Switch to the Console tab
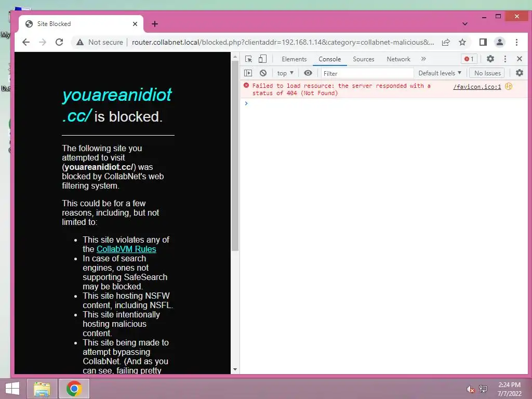Screen dimensions: 532x399 [x=329, y=59]
